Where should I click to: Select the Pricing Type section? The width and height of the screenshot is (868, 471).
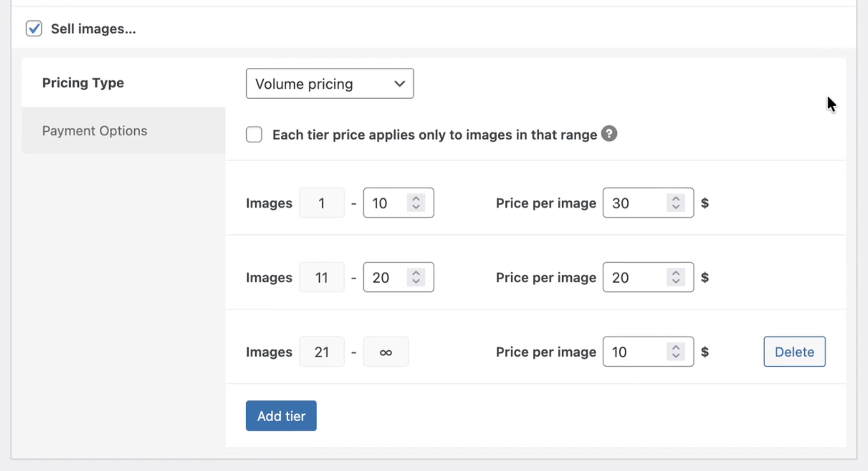83,83
